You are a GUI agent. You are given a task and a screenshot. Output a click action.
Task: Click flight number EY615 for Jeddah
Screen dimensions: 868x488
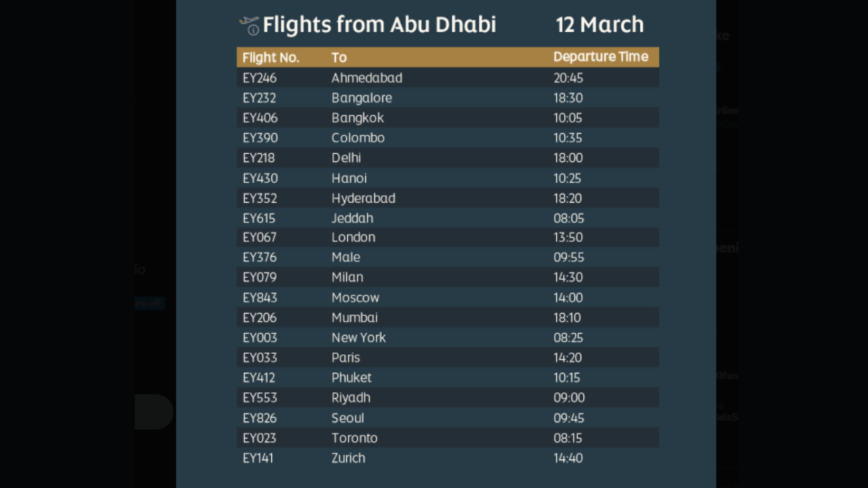pos(259,218)
